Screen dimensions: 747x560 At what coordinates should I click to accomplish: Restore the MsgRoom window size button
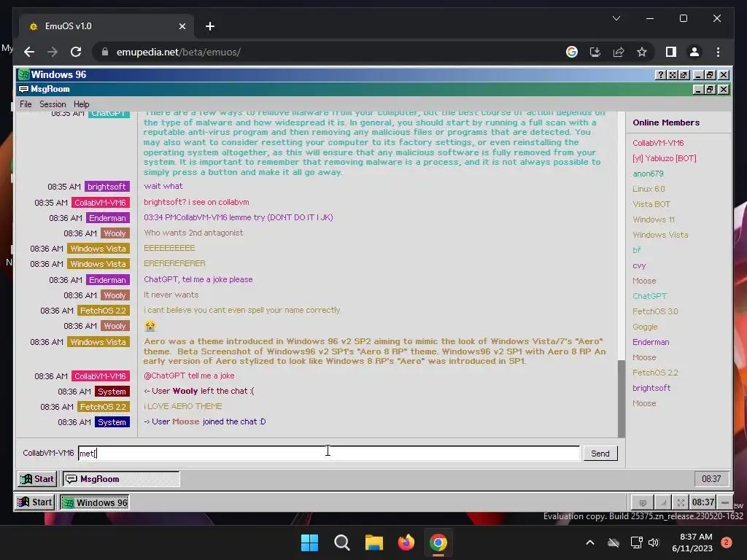point(710,89)
